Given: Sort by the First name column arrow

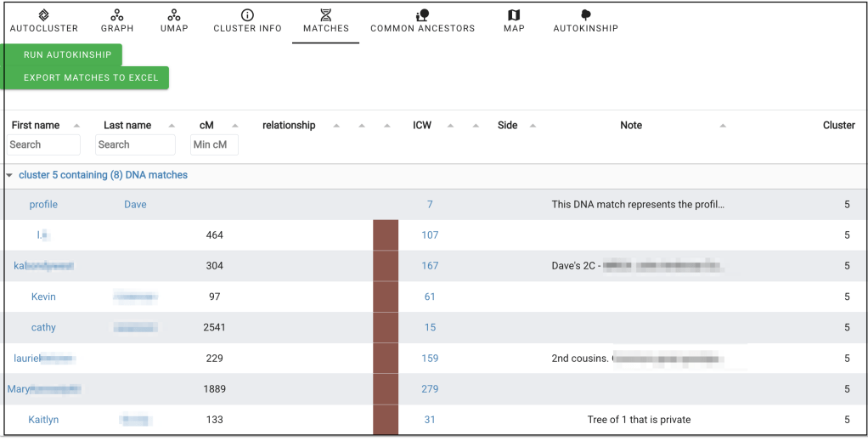Looking at the screenshot, I should (x=77, y=126).
